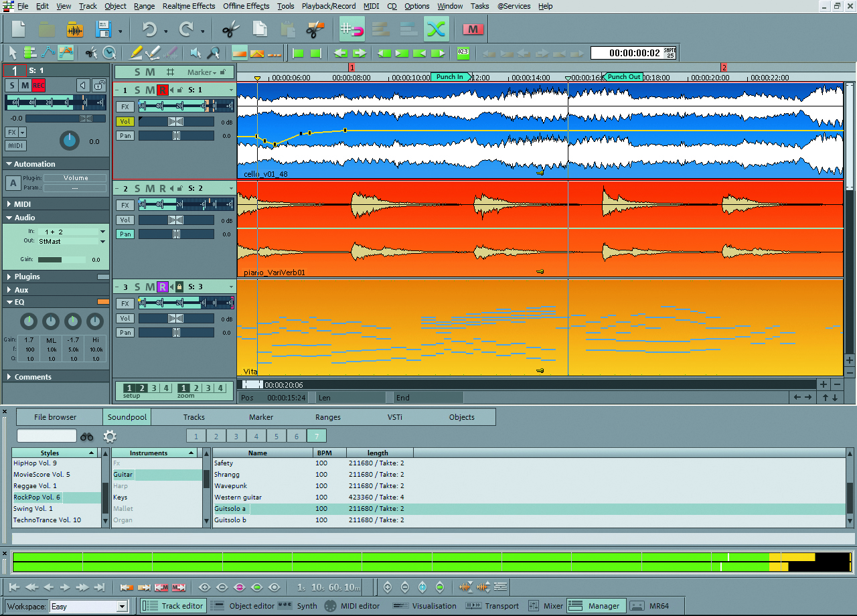The image size is (857, 616).
Task: Save project with the floppy disk icon
Action: pos(104,29)
